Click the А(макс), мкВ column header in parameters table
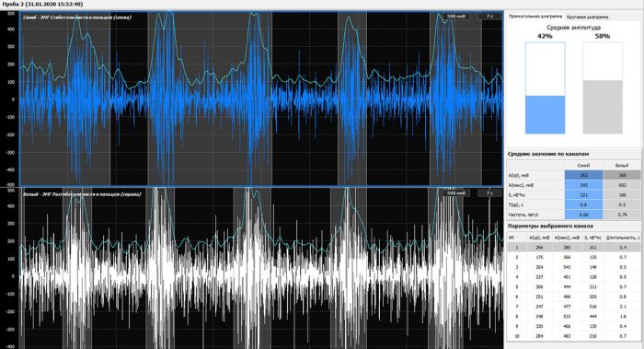 pos(567,238)
